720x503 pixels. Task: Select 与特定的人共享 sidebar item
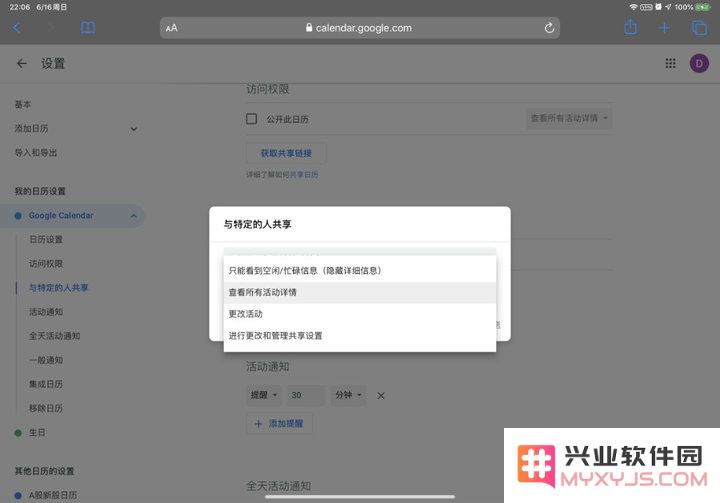pyautogui.click(x=59, y=288)
